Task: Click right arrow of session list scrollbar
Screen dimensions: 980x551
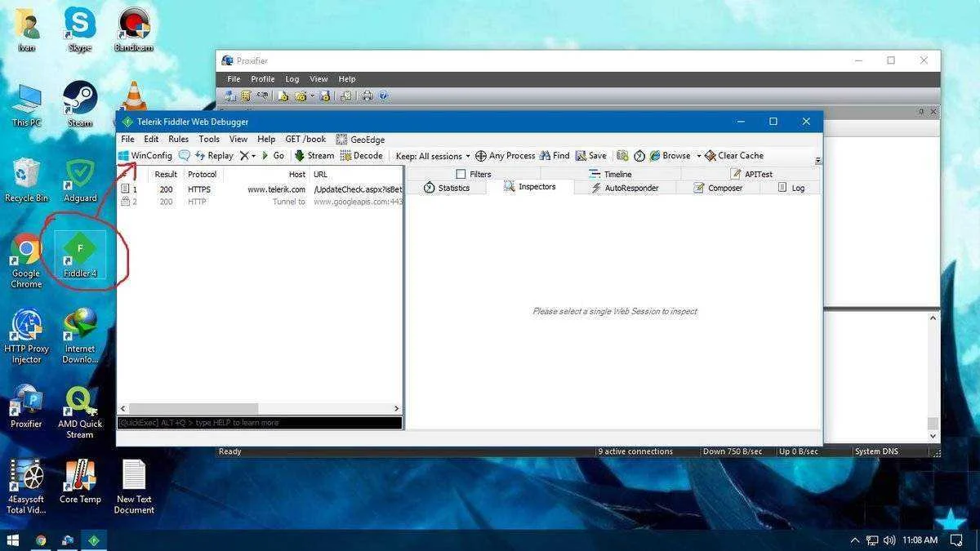Action: click(x=397, y=408)
